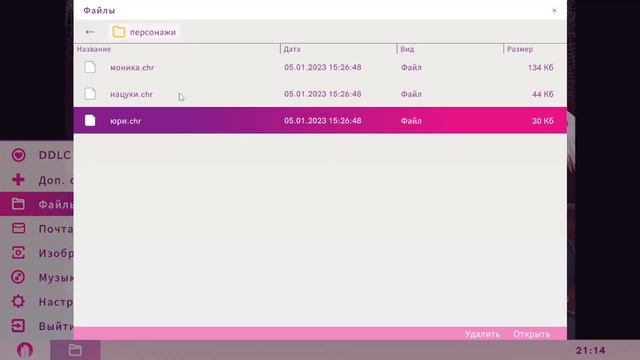Open the Музыка menu entry
640x360 pixels.
point(56,278)
